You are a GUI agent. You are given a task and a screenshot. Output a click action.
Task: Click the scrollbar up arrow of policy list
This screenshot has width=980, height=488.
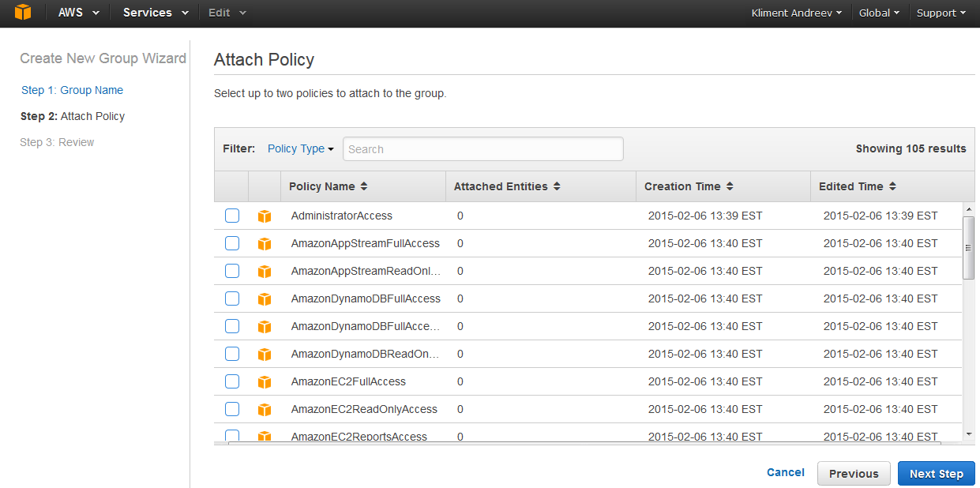pos(969,209)
